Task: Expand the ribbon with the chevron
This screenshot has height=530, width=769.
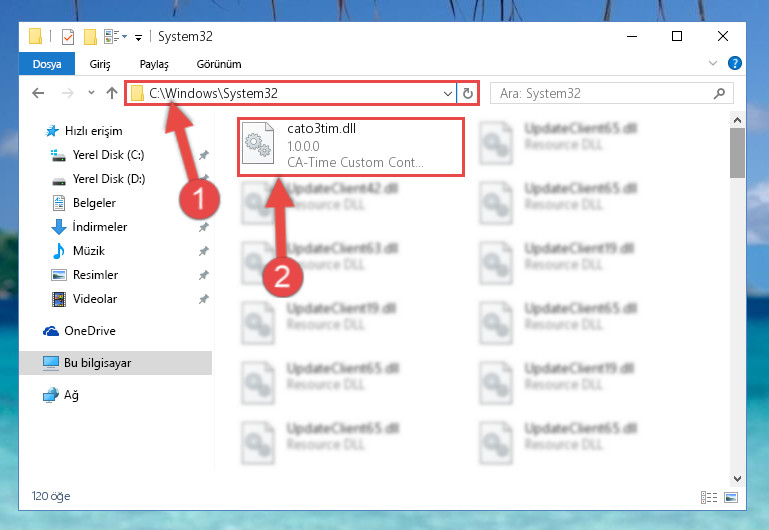Action: pos(713,63)
